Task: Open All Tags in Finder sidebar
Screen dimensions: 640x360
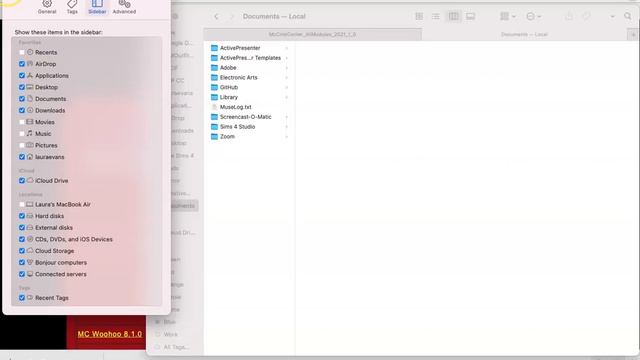Action: 176,347
